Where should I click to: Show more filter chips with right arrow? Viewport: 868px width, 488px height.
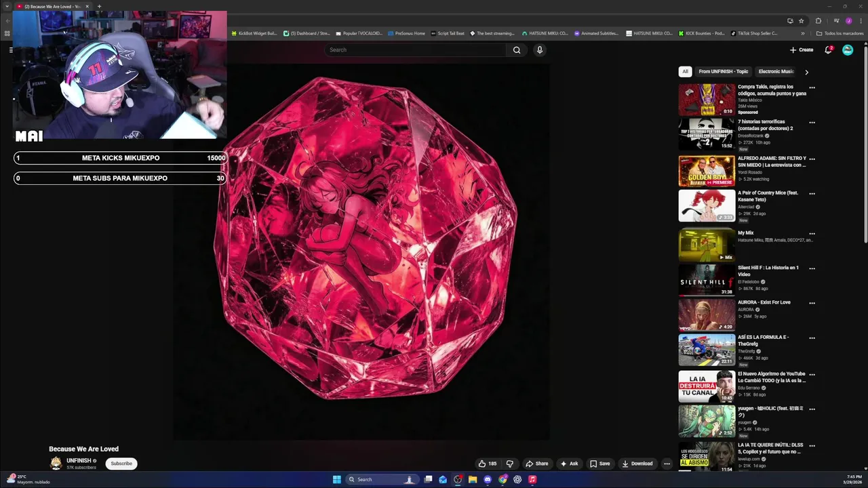tap(806, 72)
